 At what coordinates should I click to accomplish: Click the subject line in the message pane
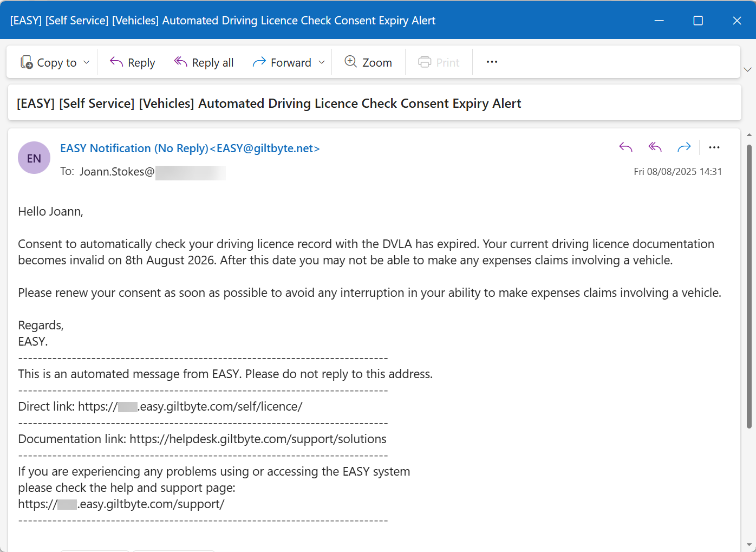click(269, 103)
